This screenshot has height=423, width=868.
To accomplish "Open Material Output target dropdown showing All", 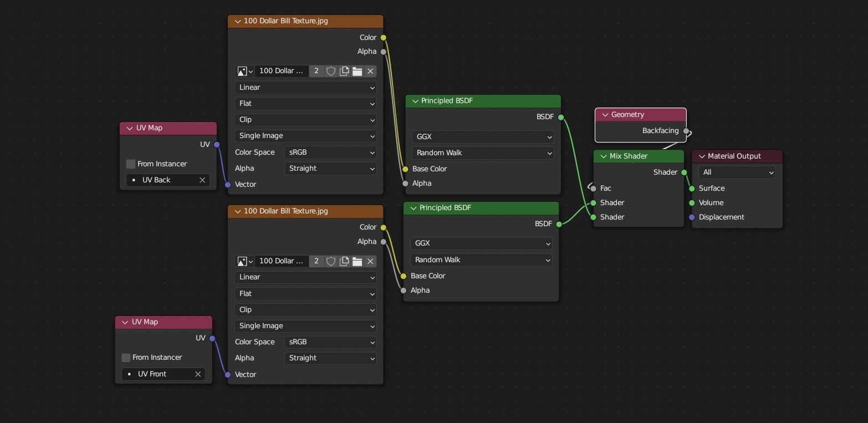I will click(737, 172).
